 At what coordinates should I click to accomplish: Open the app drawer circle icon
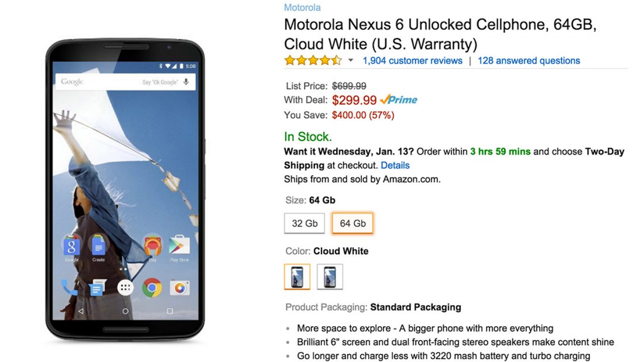click(x=125, y=288)
